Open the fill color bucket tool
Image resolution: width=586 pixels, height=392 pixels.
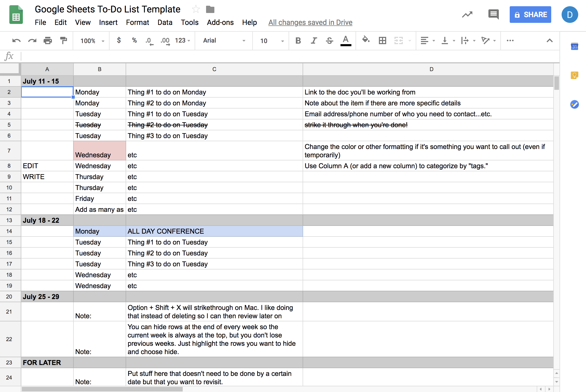click(366, 40)
